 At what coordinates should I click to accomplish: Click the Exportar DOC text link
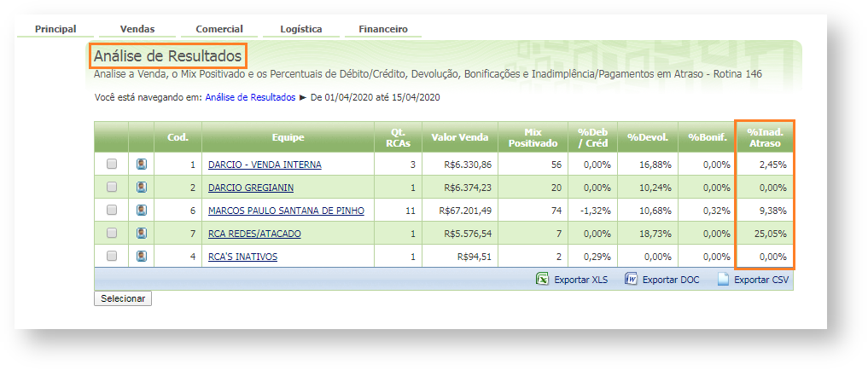point(671,280)
